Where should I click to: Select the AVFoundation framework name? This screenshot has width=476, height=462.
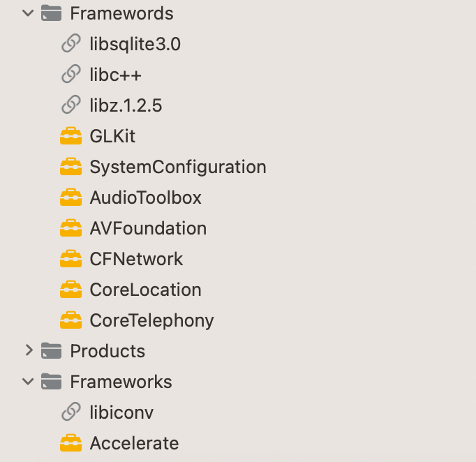click(148, 228)
